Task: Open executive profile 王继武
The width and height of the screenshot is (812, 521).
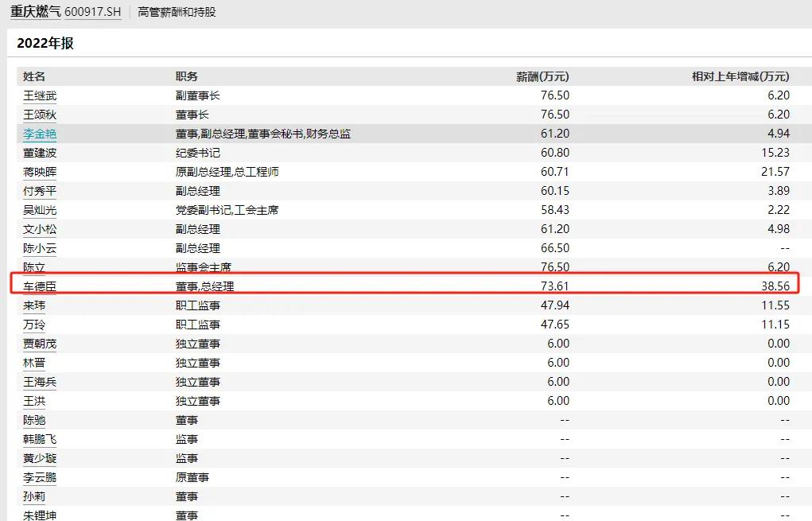Action: [40, 95]
